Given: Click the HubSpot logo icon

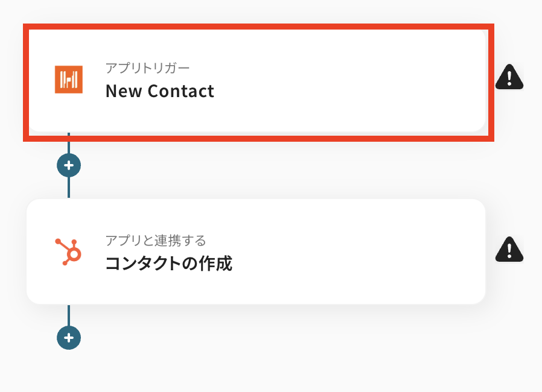Looking at the screenshot, I should [x=68, y=251].
